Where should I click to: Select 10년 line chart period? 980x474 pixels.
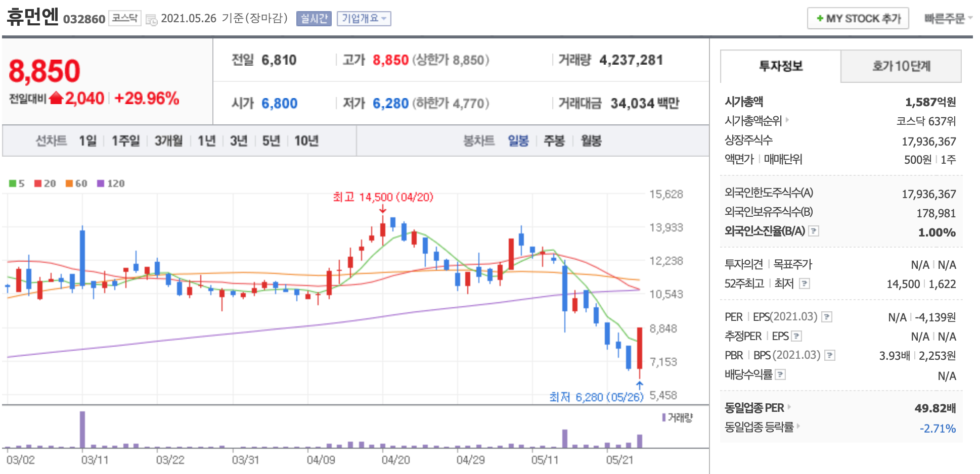(x=306, y=140)
